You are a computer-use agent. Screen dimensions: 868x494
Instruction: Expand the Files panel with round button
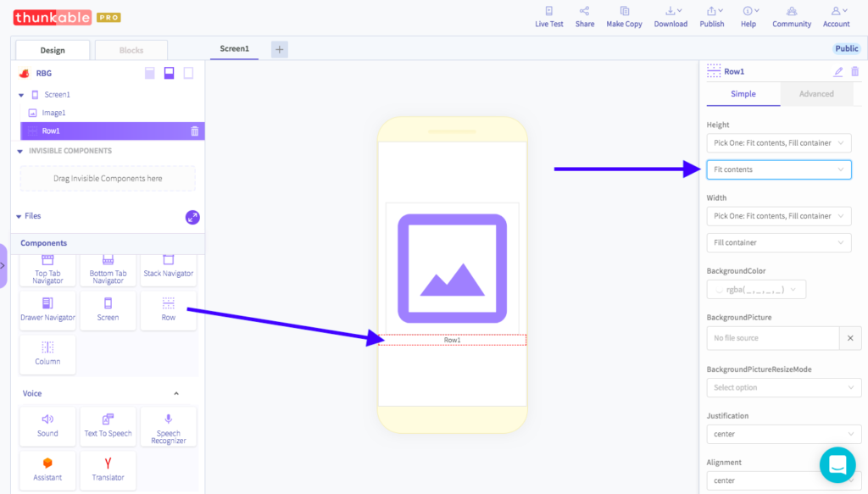pyautogui.click(x=192, y=218)
